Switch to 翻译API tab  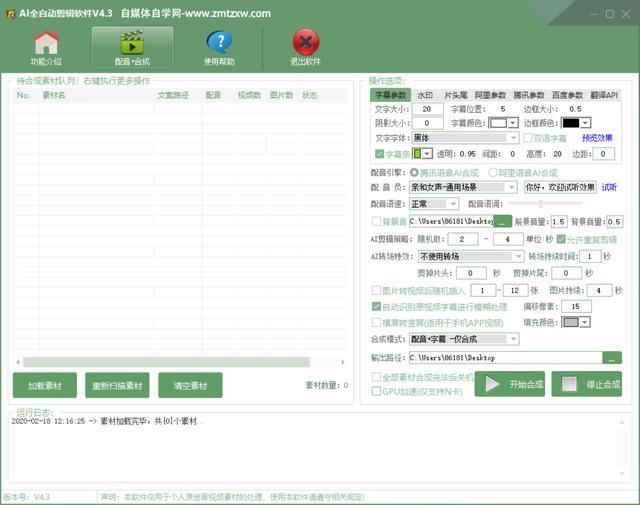pyautogui.click(x=604, y=95)
